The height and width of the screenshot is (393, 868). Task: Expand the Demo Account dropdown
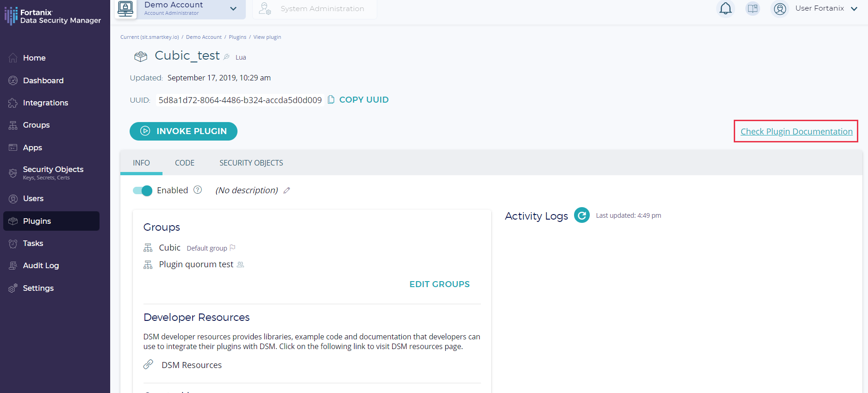point(233,9)
